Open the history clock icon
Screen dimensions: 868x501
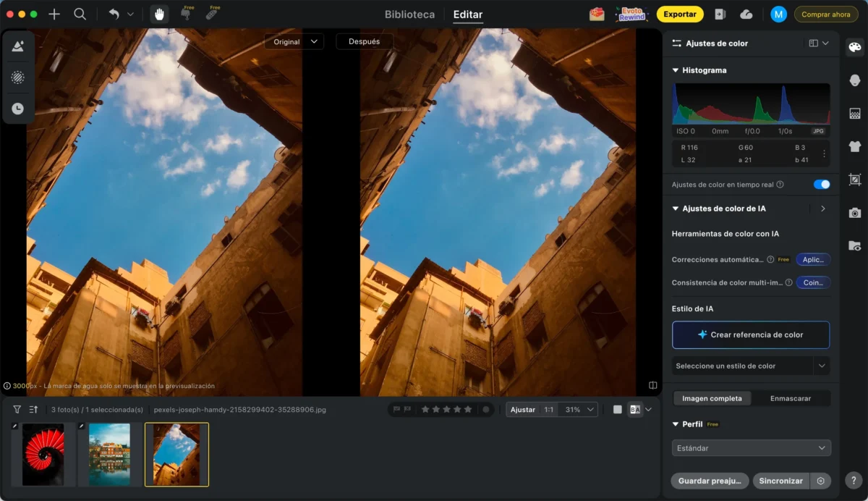pos(17,109)
